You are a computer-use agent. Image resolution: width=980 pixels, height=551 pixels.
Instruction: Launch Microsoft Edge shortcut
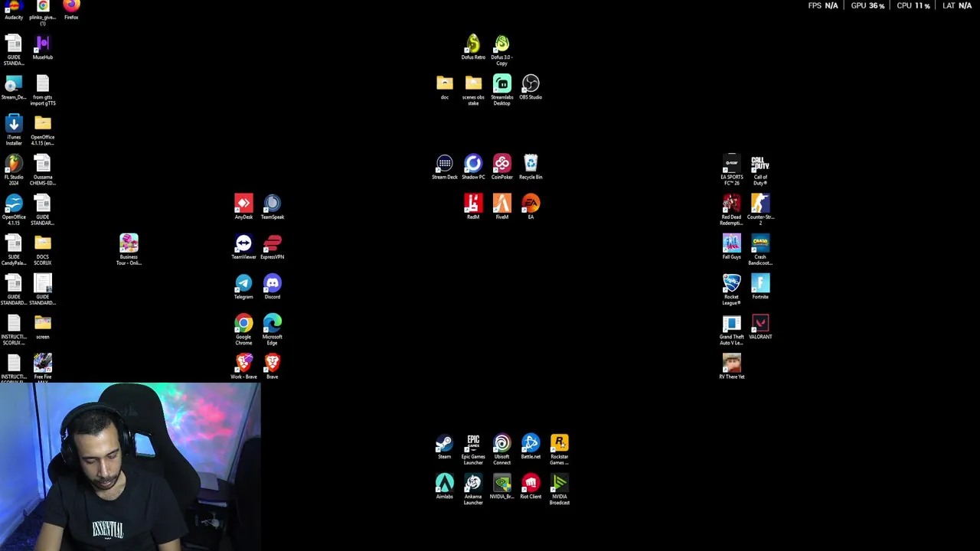point(273,329)
